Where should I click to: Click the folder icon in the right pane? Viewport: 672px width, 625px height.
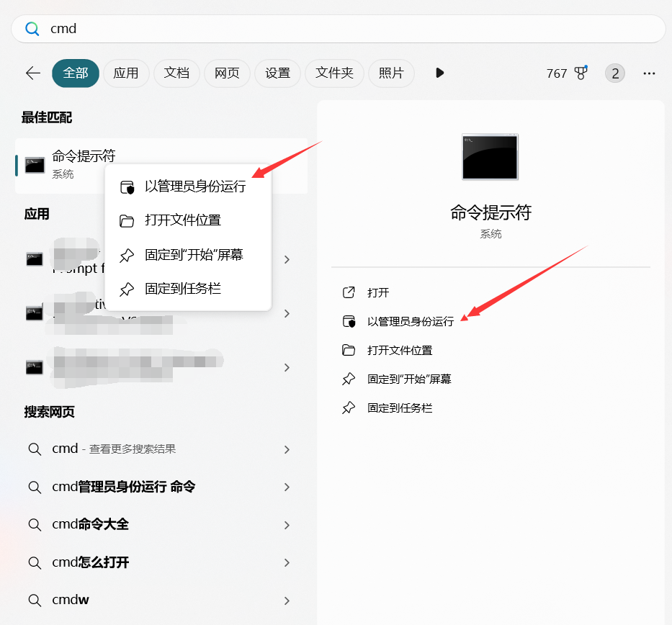pyautogui.click(x=349, y=351)
